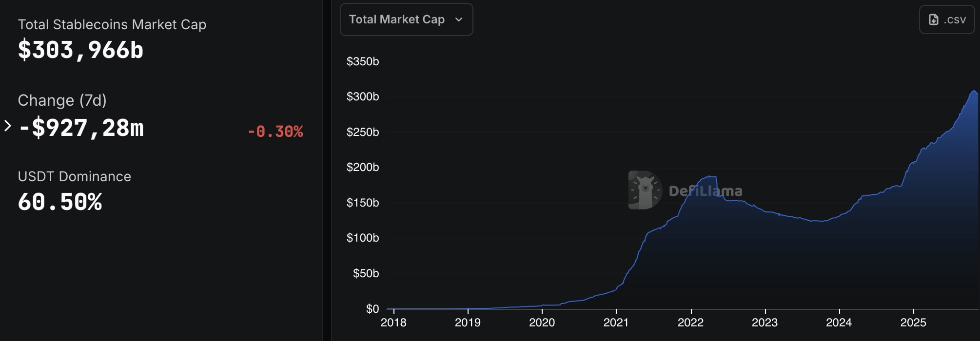Click the 2022 market cap peak on chart
The width and height of the screenshot is (980, 341).
[x=709, y=176]
